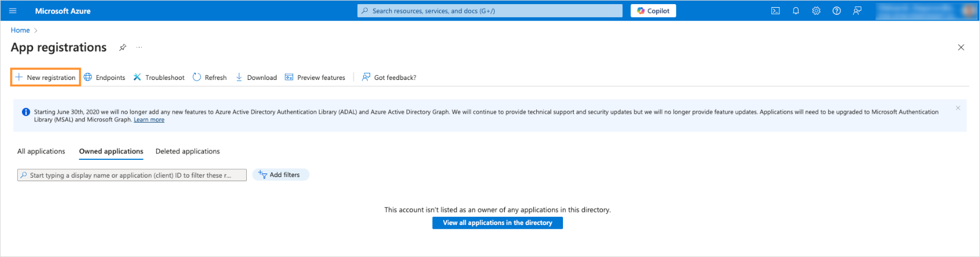Pin App registrations page
This screenshot has height=257, width=980.
click(x=123, y=47)
